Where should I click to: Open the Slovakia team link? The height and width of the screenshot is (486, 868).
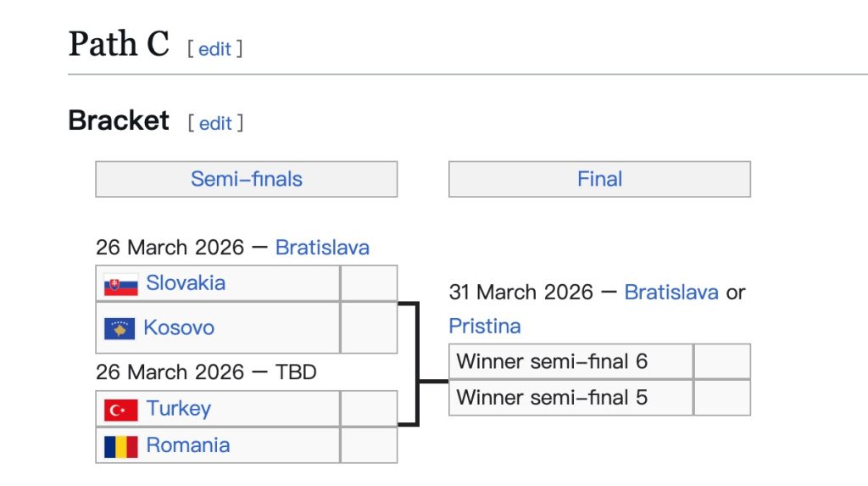pyautogui.click(x=186, y=283)
